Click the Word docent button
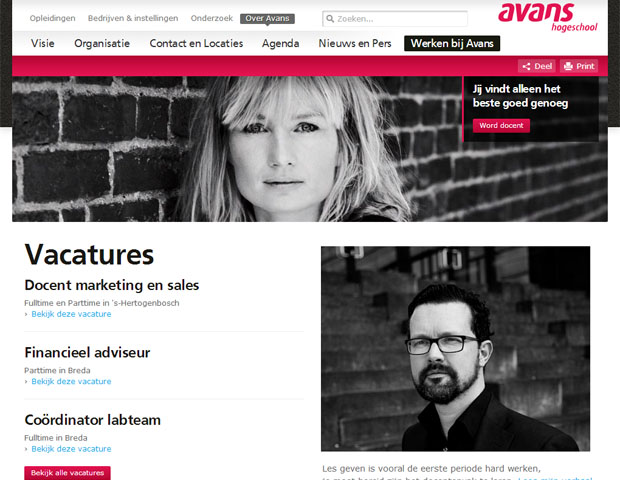The image size is (620, 480). [x=501, y=126]
